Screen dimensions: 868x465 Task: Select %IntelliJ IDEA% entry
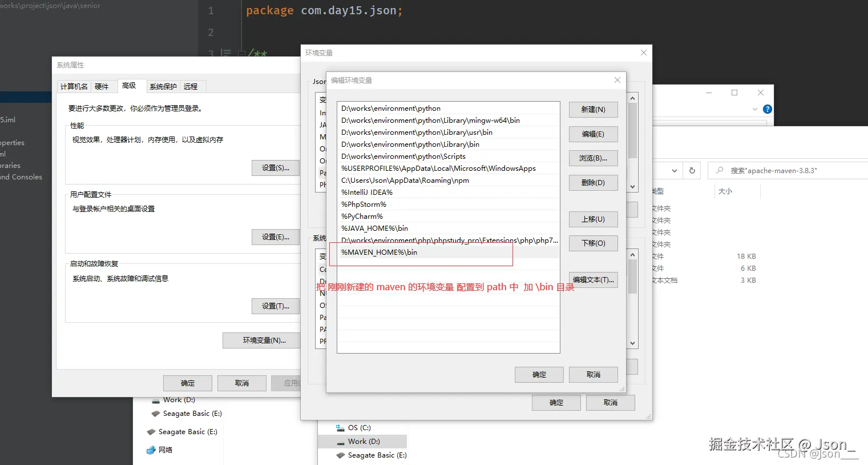(x=448, y=193)
